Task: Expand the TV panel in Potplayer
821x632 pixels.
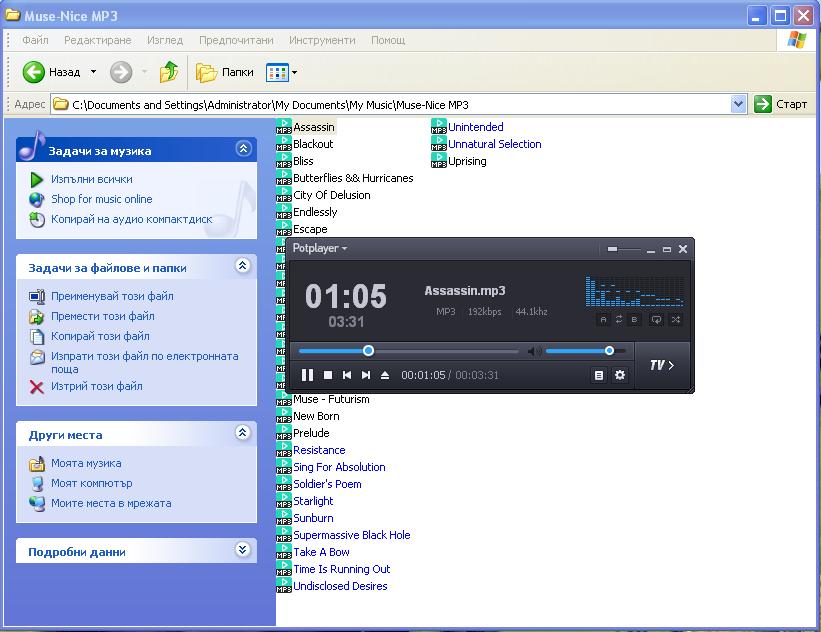Action: point(662,365)
